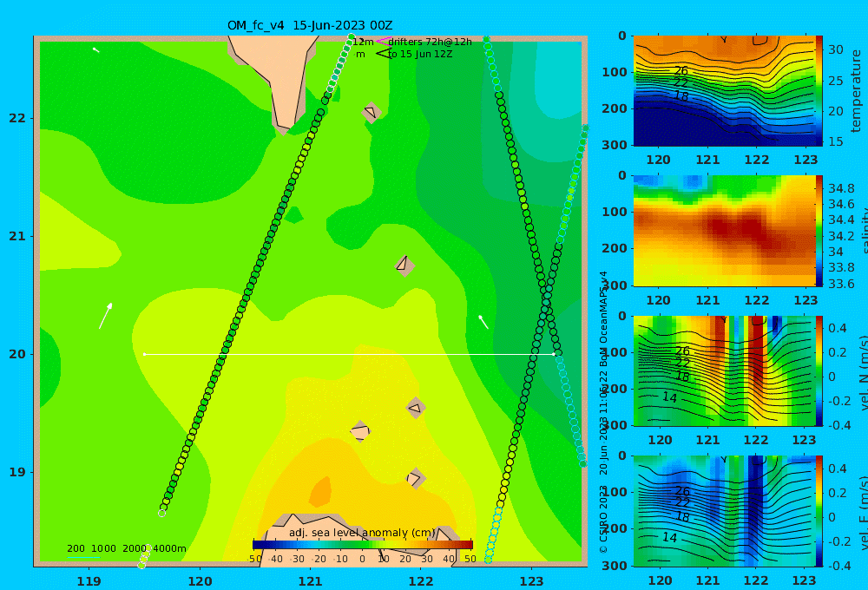The image size is (868, 590).
Task: Click the western endpoint dot of white transect line
Action: (x=145, y=354)
